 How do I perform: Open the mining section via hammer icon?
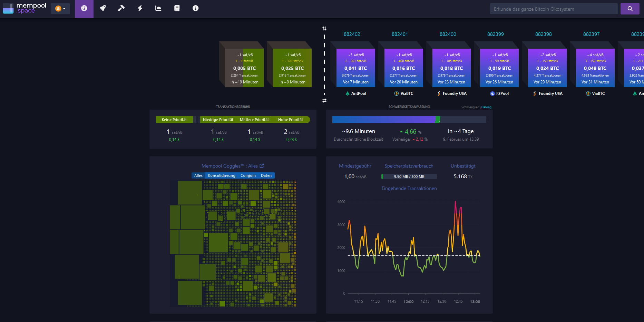[x=121, y=8]
